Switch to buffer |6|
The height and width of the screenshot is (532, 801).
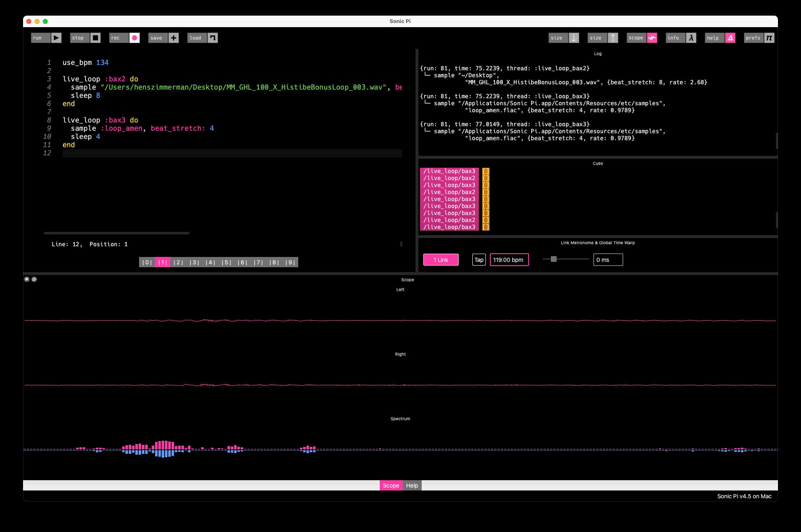[x=243, y=262]
